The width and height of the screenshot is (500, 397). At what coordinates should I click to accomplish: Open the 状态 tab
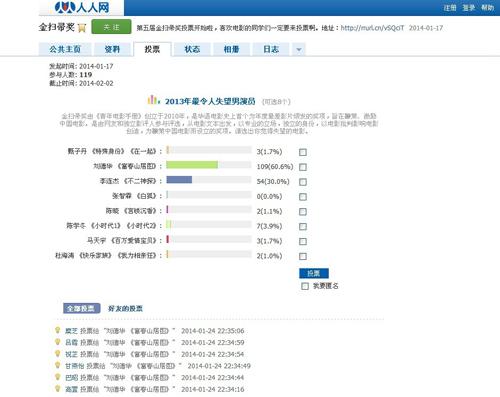point(192,49)
